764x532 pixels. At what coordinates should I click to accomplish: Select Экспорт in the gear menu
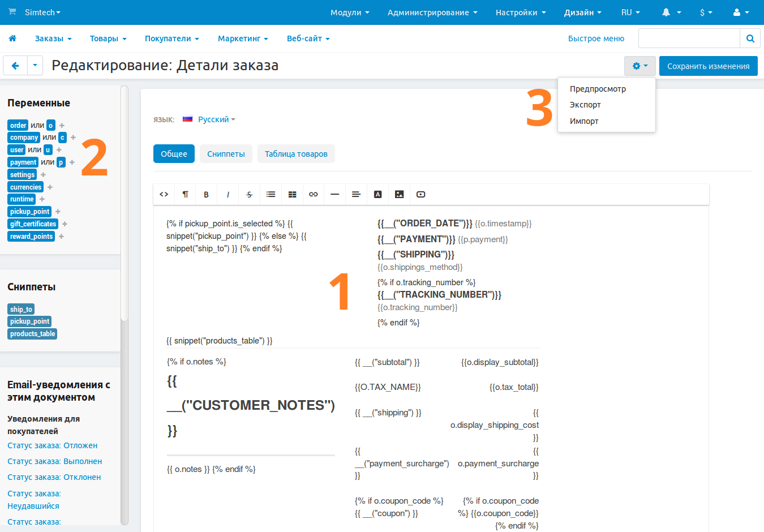[585, 105]
